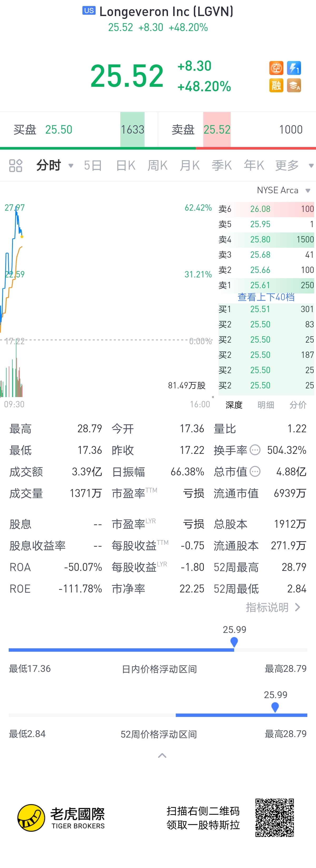The image size is (316, 868).
Task: Tap the Longeveron Inc (LGVN) title
Action: [166, 12]
